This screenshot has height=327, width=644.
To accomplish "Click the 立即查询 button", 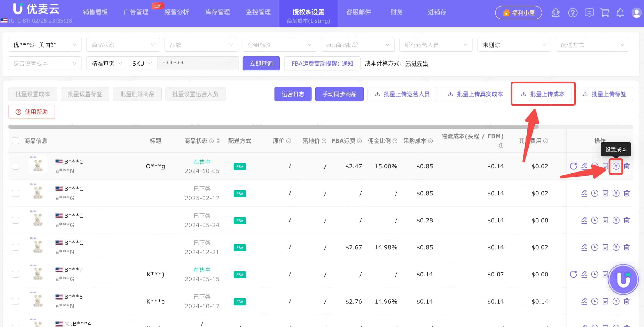I will click(x=261, y=64).
